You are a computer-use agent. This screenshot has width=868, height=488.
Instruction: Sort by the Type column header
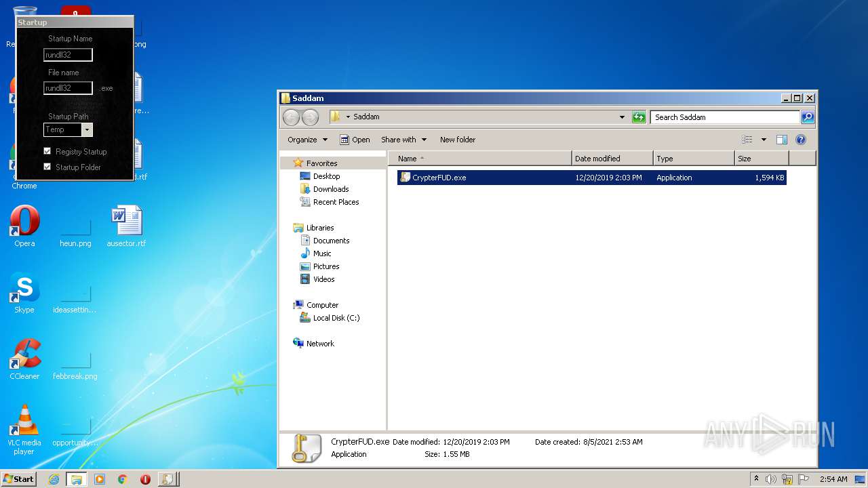pos(694,159)
